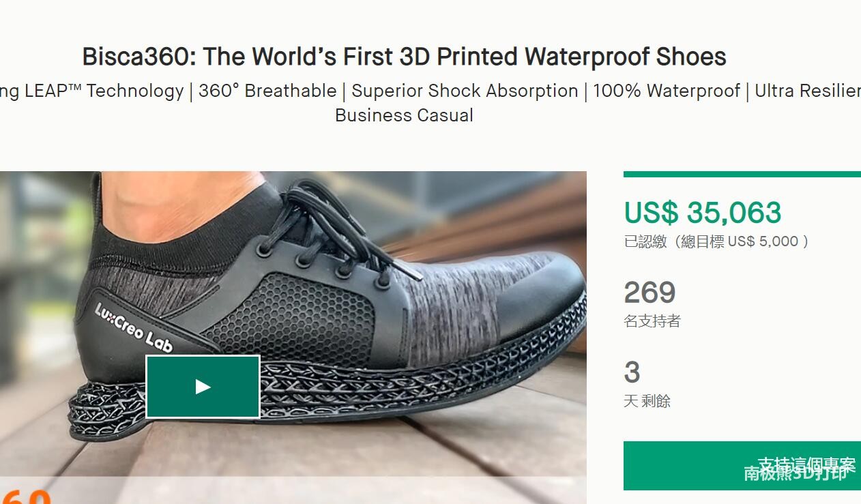Click the 3 days remaining number
This screenshot has height=504, width=861.
(x=632, y=372)
